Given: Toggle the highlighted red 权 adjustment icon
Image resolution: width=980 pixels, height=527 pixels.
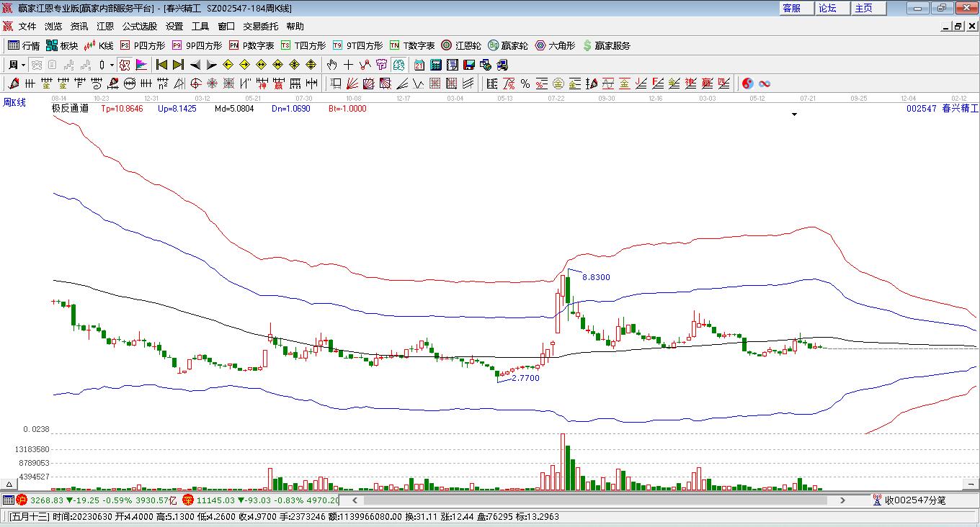Looking at the screenshot, I should point(125,65).
